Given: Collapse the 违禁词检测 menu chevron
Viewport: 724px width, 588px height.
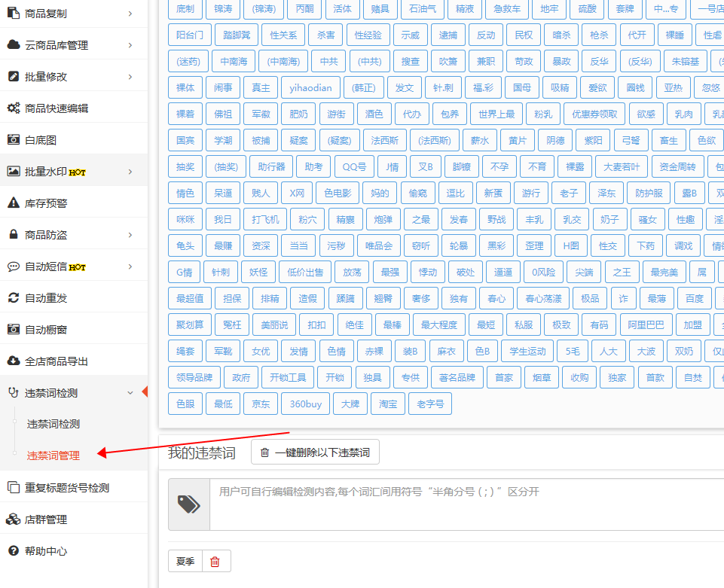Looking at the screenshot, I should coord(130,393).
